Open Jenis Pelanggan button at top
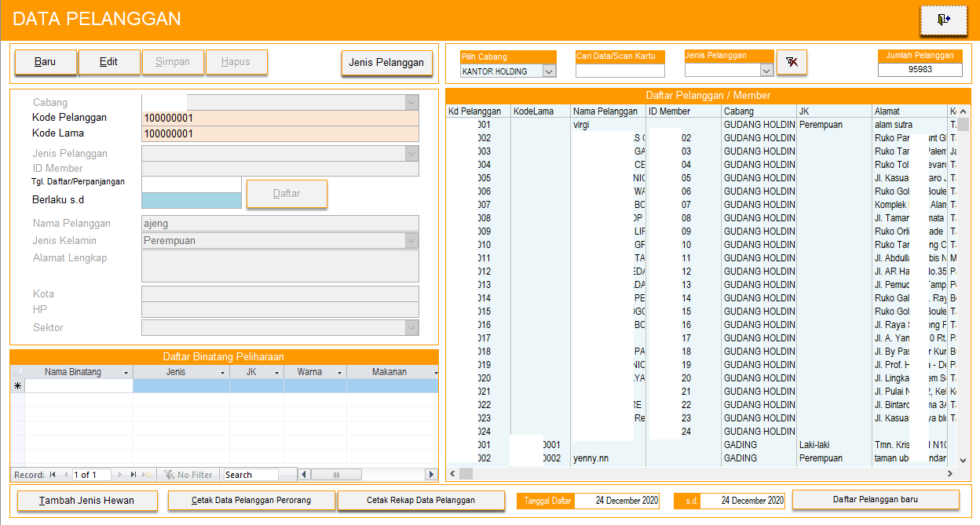 click(386, 63)
